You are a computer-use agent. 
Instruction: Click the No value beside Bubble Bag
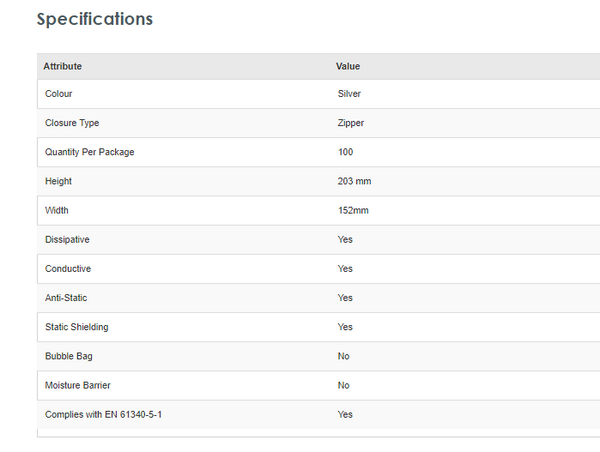coord(344,356)
